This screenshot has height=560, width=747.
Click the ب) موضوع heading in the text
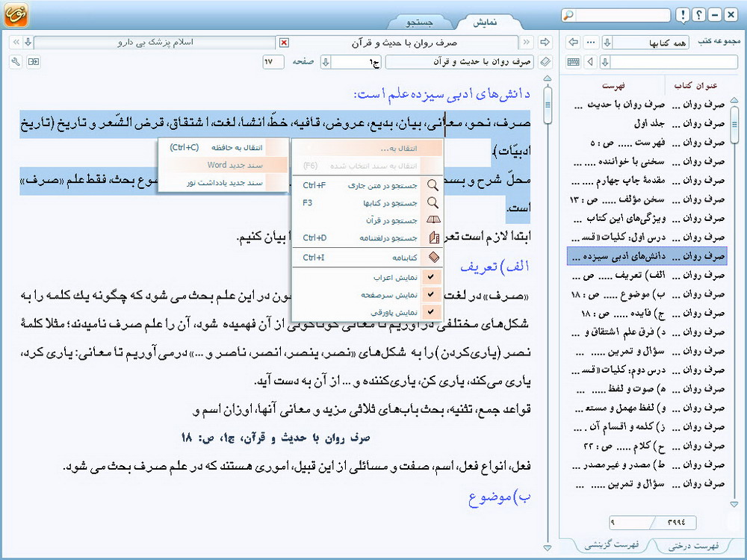click(x=499, y=497)
